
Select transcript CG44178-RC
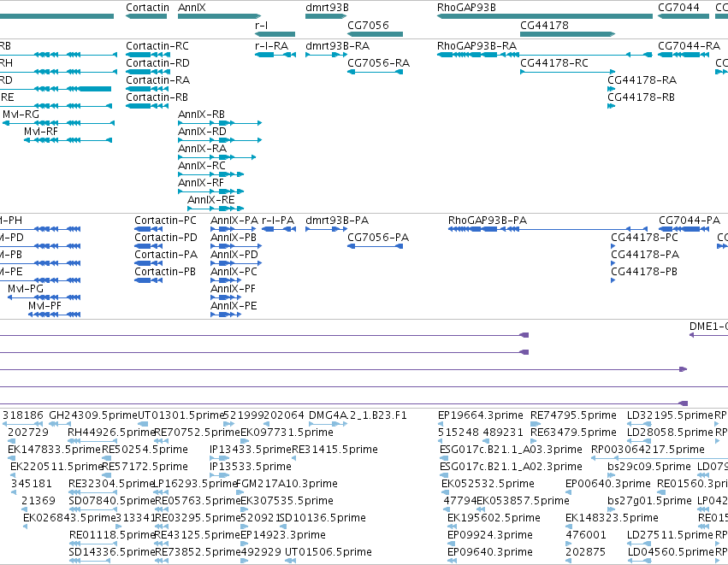pyautogui.click(x=553, y=63)
